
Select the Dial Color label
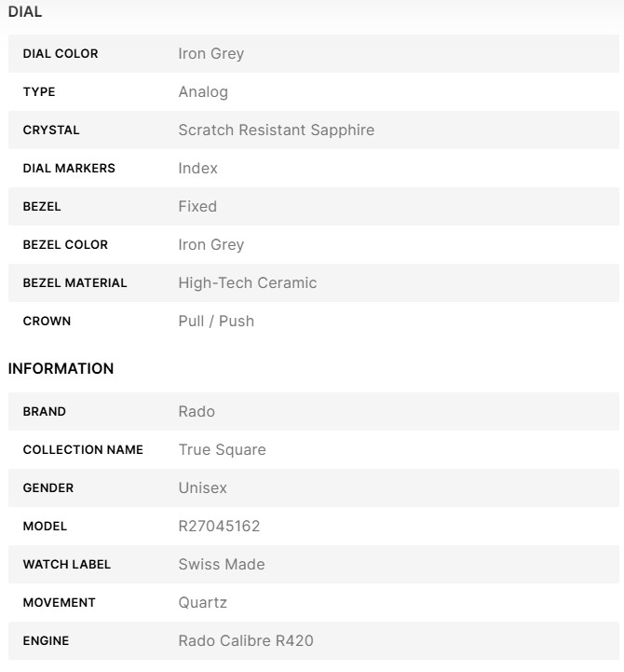(60, 54)
